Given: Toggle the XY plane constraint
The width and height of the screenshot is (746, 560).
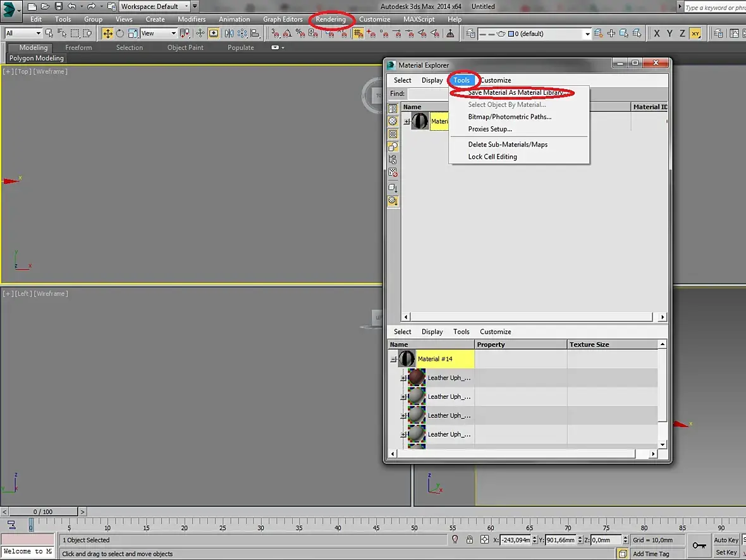Looking at the screenshot, I should click(x=695, y=33).
